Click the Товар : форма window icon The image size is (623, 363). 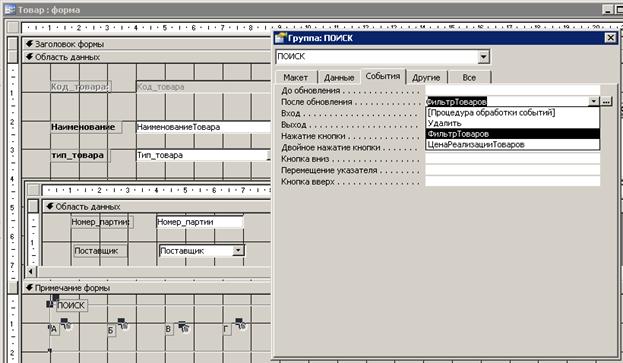click(10, 9)
